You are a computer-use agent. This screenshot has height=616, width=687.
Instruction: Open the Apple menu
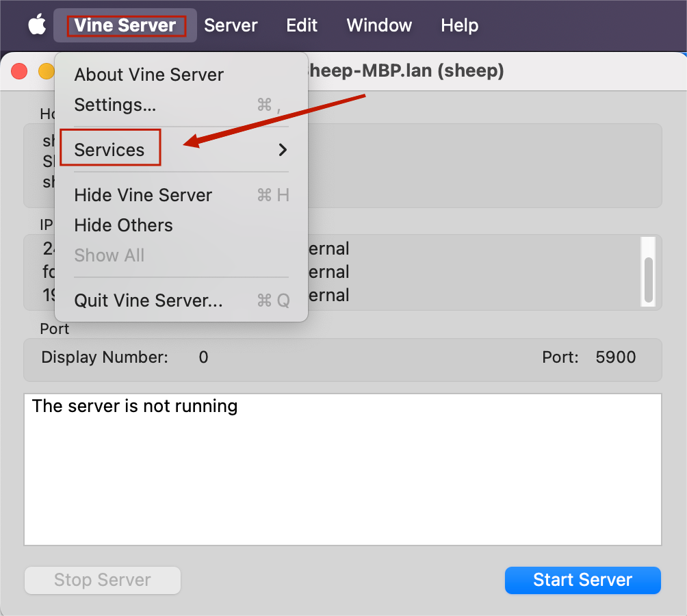pyautogui.click(x=37, y=25)
